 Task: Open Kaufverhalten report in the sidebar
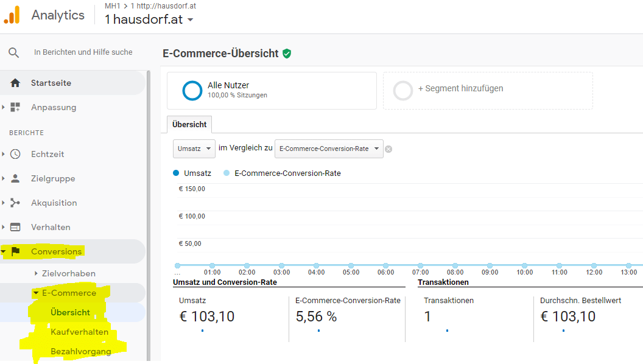pos(79,332)
